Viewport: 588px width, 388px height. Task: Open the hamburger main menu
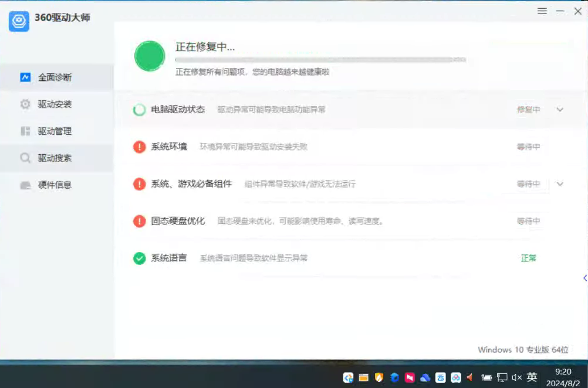542,11
